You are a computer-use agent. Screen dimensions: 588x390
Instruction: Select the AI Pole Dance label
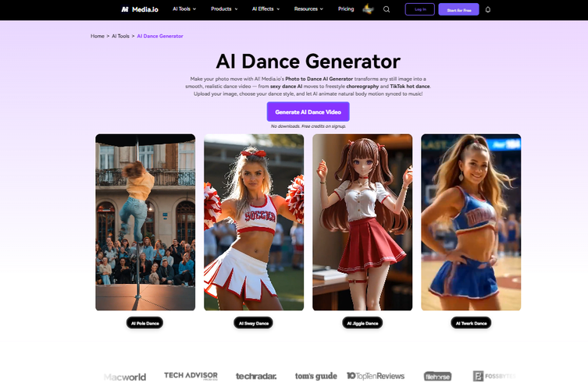tap(144, 323)
